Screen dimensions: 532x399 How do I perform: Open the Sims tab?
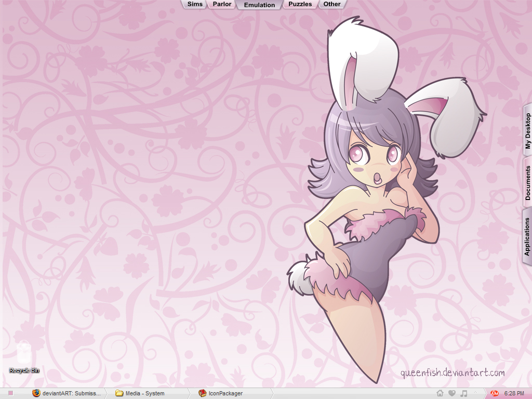(195, 4)
